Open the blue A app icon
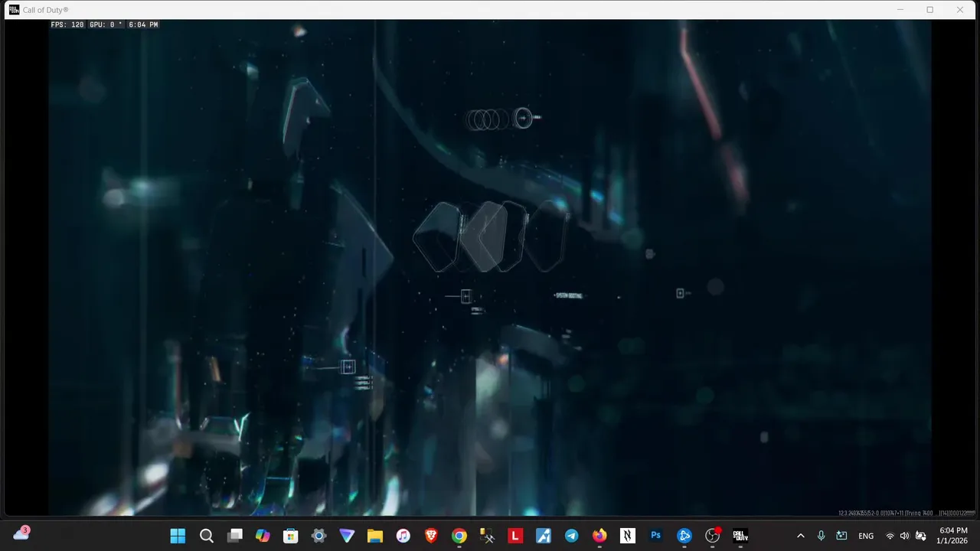This screenshot has height=551, width=980. coord(544,536)
